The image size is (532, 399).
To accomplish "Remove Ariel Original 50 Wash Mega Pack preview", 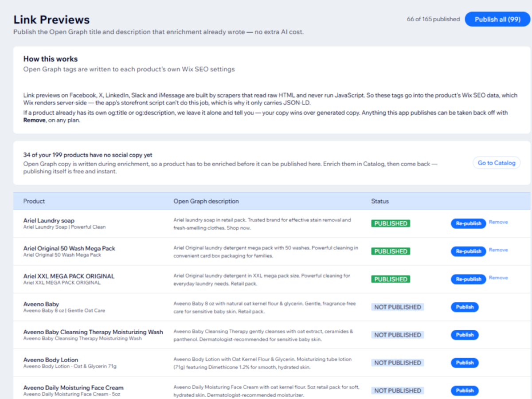I will [498, 250].
